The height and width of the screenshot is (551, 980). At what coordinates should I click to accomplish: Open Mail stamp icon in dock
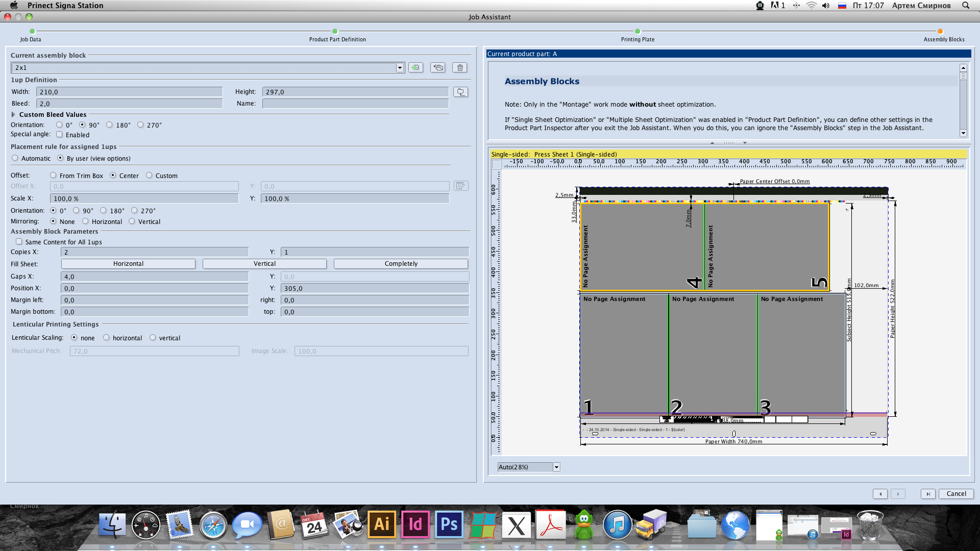[x=180, y=524]
